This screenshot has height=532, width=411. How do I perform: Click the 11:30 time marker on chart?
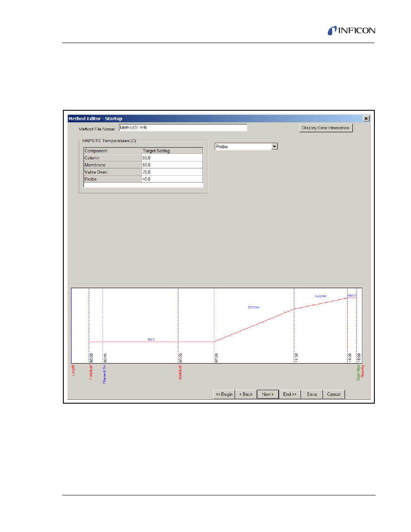coord(296,358)
